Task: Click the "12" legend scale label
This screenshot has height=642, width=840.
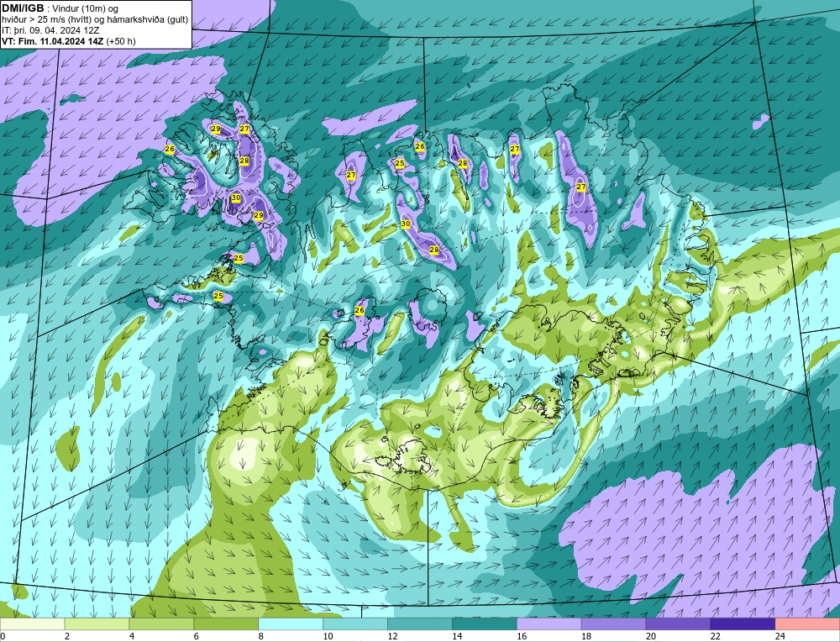Action: pos(392,636)
